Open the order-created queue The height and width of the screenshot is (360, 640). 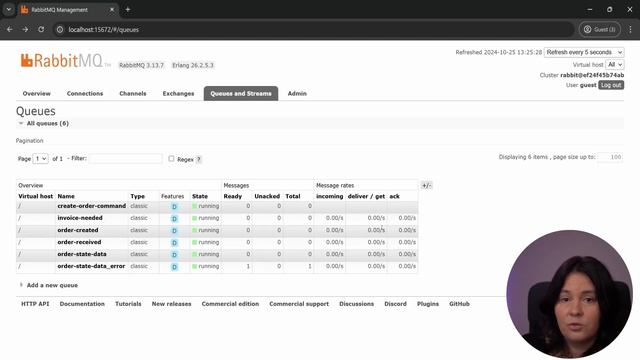point(78,230)
